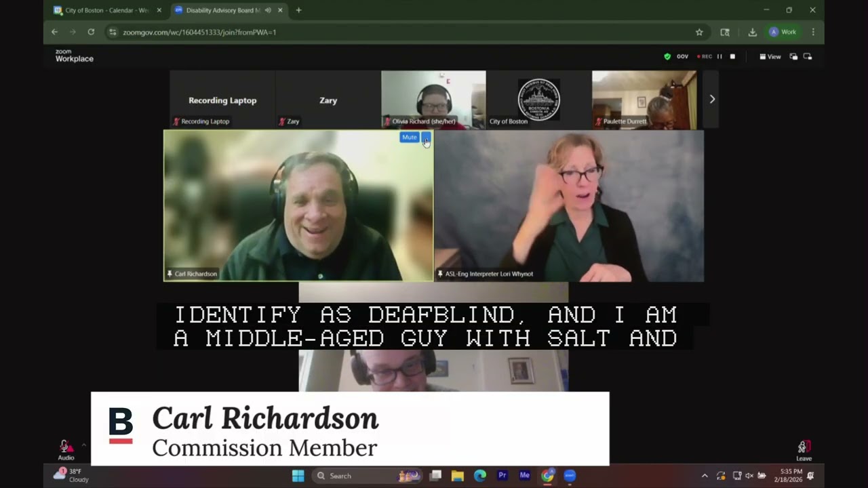Open the Zoom app on the taskbar

point(570,476)
